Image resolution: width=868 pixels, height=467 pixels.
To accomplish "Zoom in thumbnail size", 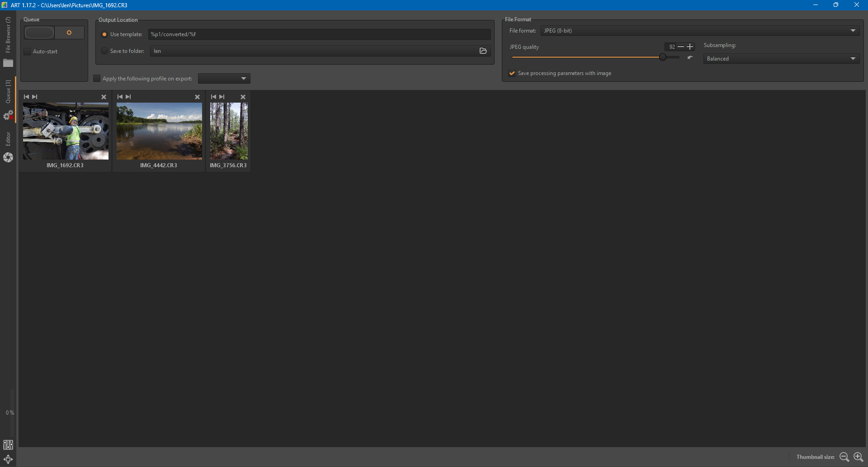I will (x=858, y=457).
